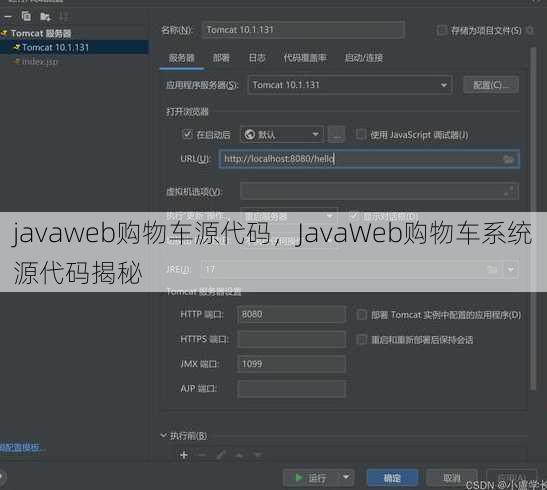Click the minus icon under 执行前
The width and height of the screenshot is (547, 490).
click(202, 455)
